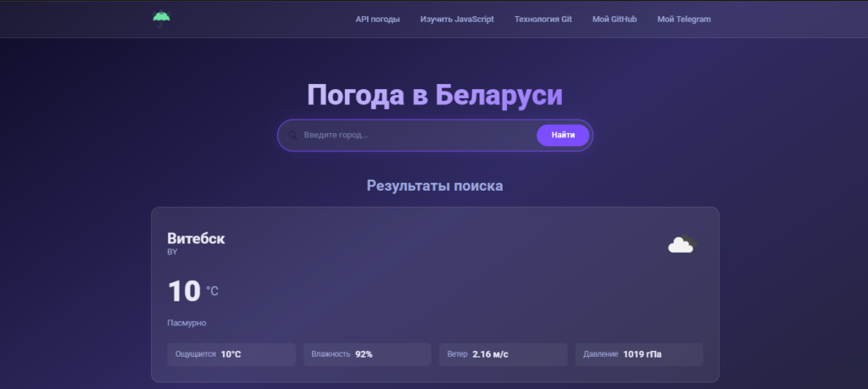Screen dimensions: 868x389
Task: Go to Мой GitHub link
Action: click(x=615, y=19)
